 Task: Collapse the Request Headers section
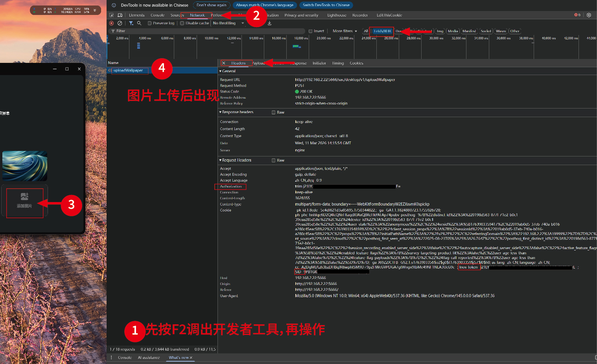[221, 160]
